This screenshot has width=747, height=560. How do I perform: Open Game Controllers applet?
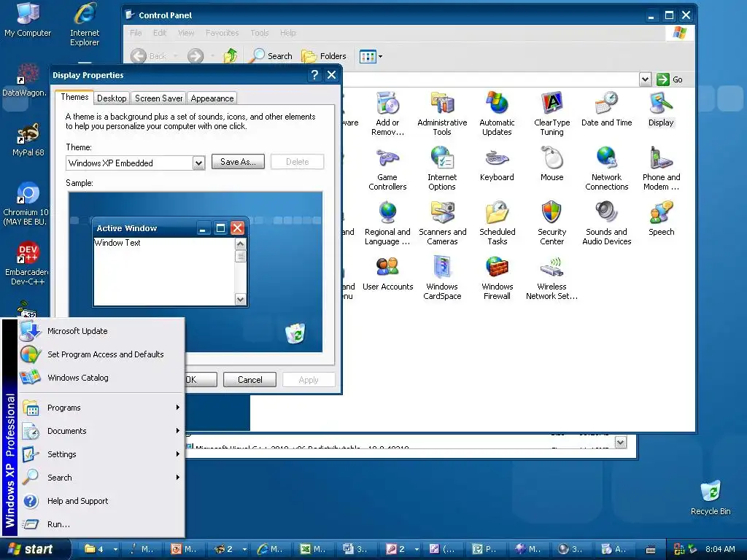pyautogui.click(x=387, y=168)
